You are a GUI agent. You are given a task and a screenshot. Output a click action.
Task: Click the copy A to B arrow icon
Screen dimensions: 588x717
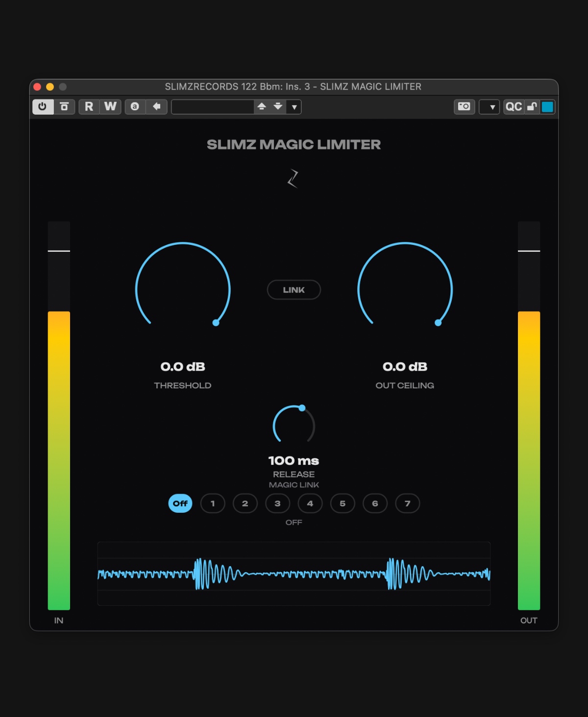coord(156,107)
